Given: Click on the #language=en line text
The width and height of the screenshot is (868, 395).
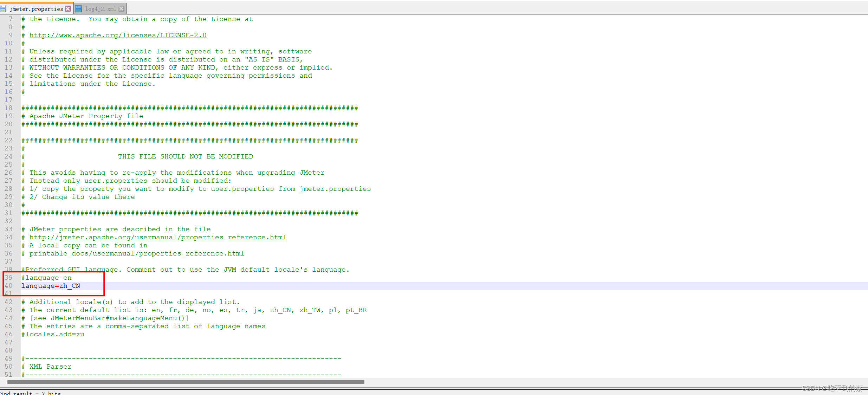Looking at the screenshot, I should click(x=46, y=278).
